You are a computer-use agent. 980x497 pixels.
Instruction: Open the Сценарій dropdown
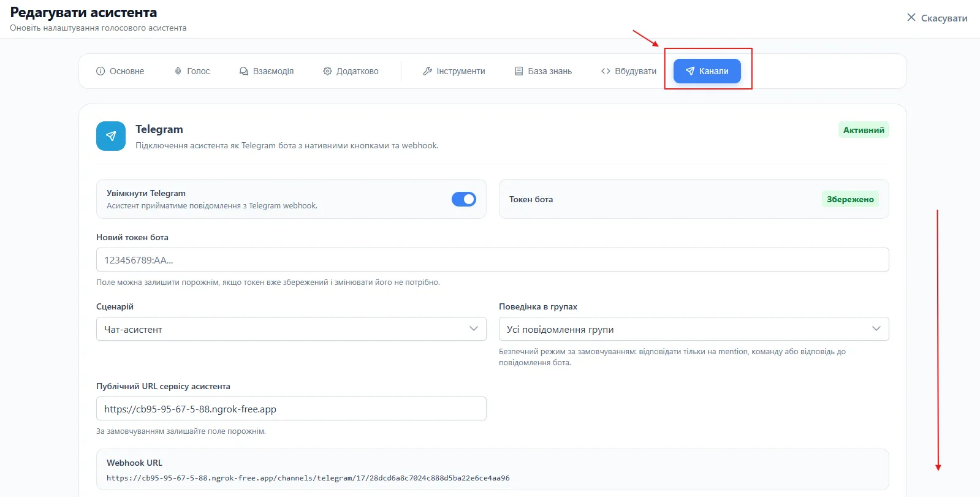[291, 329]
